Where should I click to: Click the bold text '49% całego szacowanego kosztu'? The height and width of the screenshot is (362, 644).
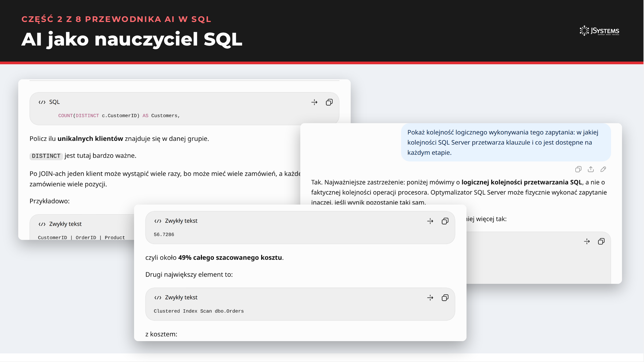230,258
